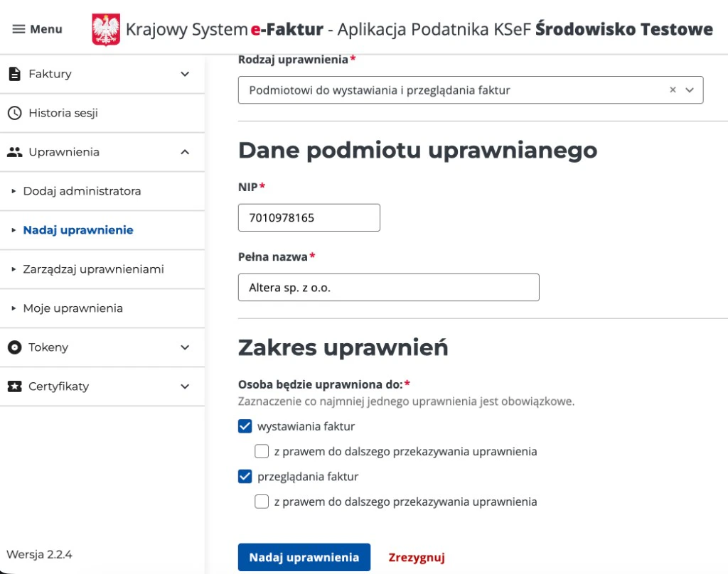The image size is (728, 574).
Task: Click the arrow bullet beside Moje uprawnienia
Action: (x=14, y=308)
